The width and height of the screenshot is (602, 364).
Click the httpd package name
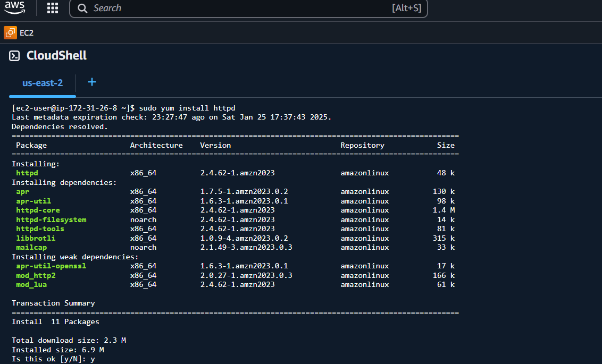coord(27,173)
